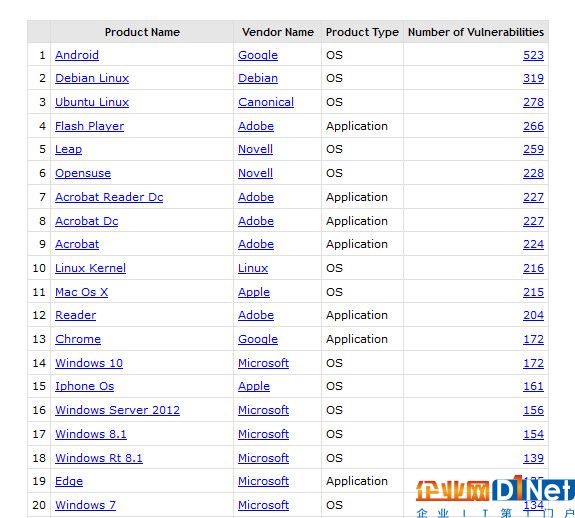This screenshot has height=518, width=575.
Task: Open the Android product link
Action: point(77,55)
